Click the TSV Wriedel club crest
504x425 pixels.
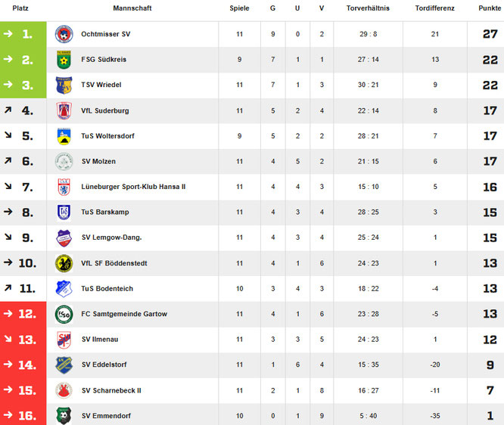[64, 85]
